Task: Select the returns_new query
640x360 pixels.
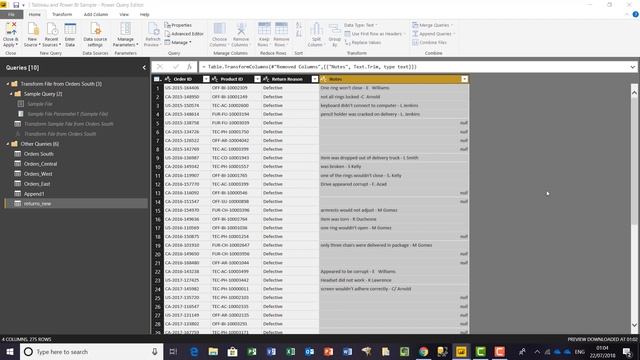Action: 76,203
